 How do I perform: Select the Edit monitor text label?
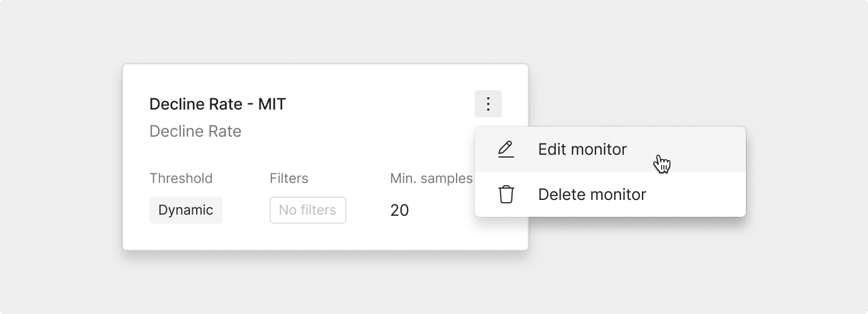[583, 149]
